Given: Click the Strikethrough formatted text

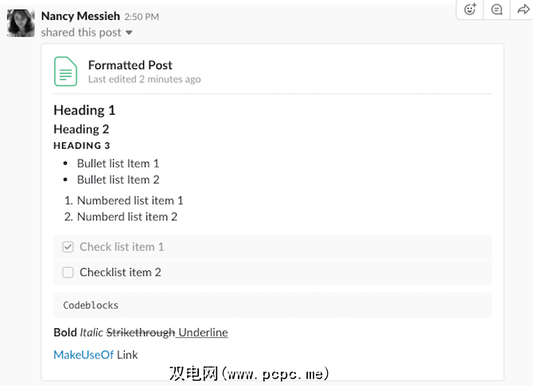Looking at the screenshot, I should click(x=142, y=332).
